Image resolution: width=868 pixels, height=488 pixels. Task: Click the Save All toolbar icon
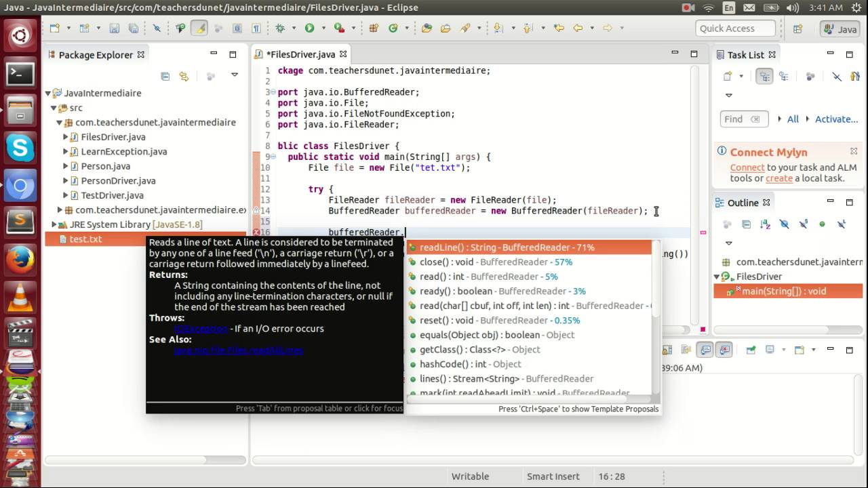pos(133,28)
